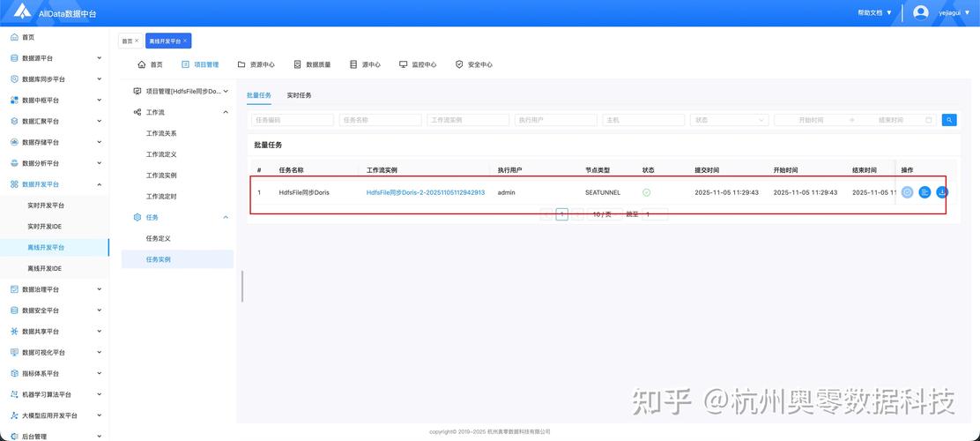Screen dimensions: 980x441
Task: Open the 帮助文档 dropdown
Action: (x=874, y=12)
